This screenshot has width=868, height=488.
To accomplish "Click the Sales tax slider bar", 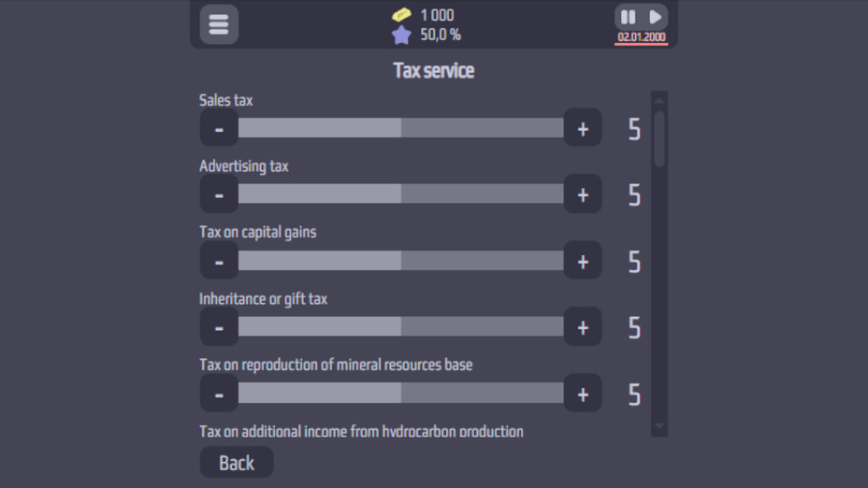I will [400, 128].
